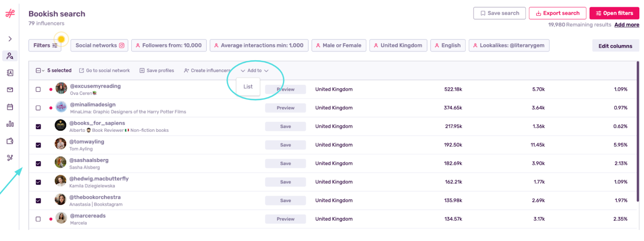Check the @marcereads row checkbox
644x241 pixels.
click(x=38, y=219)
